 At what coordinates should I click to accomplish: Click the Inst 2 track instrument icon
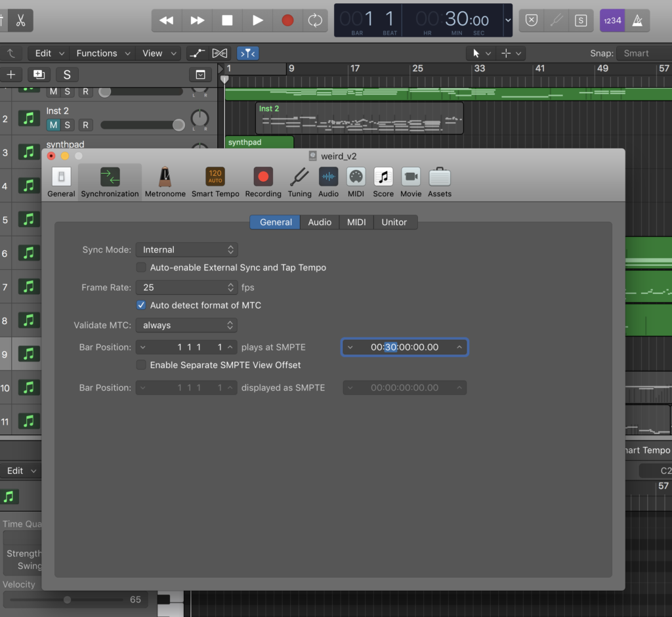coord(29,118)
